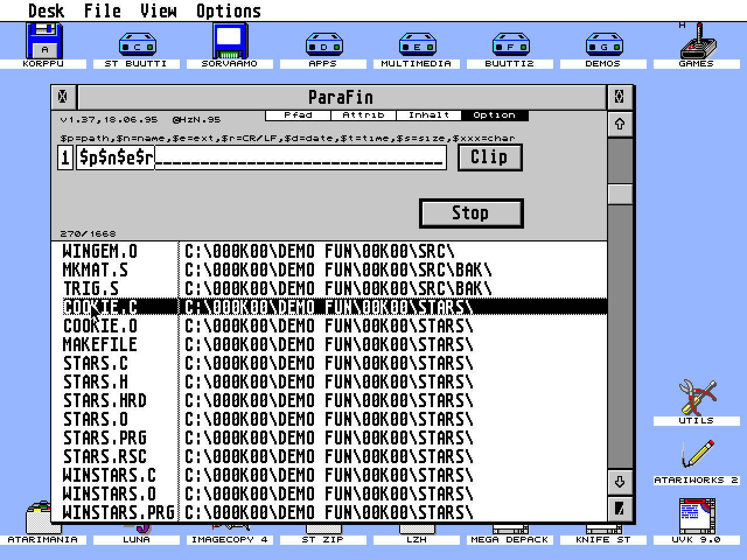Switch to the Pfad tab in ParaFin
This screenshot has width=747, height=560.
coord(297,115)
